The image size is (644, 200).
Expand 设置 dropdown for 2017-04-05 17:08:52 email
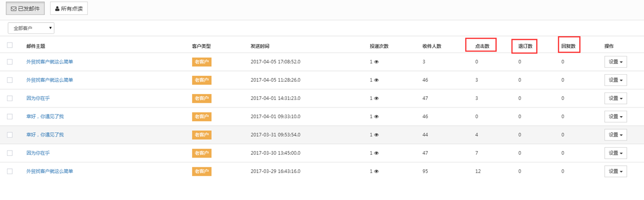pos(616,62)
